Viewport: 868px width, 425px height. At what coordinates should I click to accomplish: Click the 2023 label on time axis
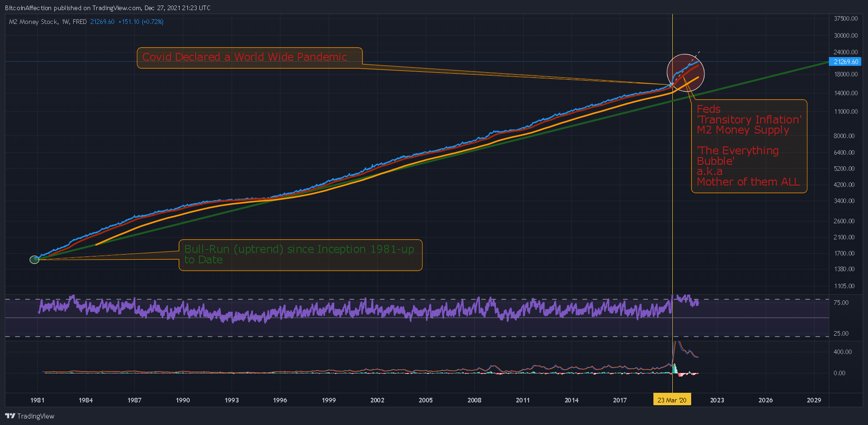[x=717, y=400]
